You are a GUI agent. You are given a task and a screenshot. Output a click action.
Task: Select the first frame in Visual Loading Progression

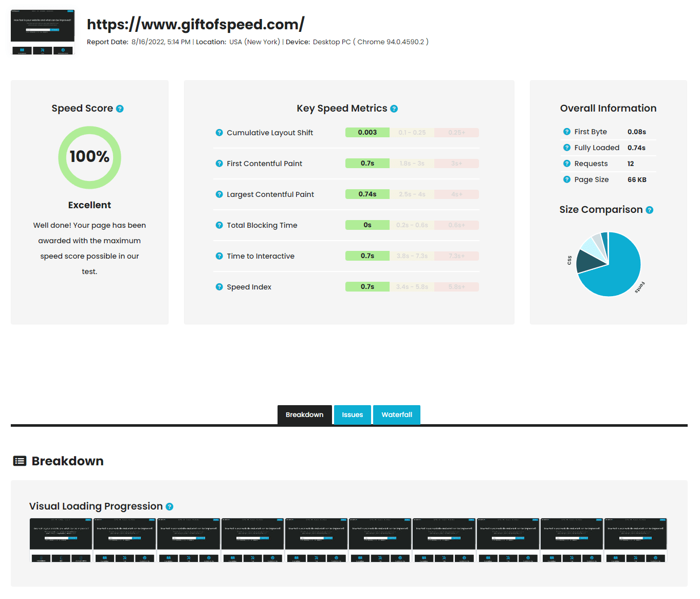61,540
